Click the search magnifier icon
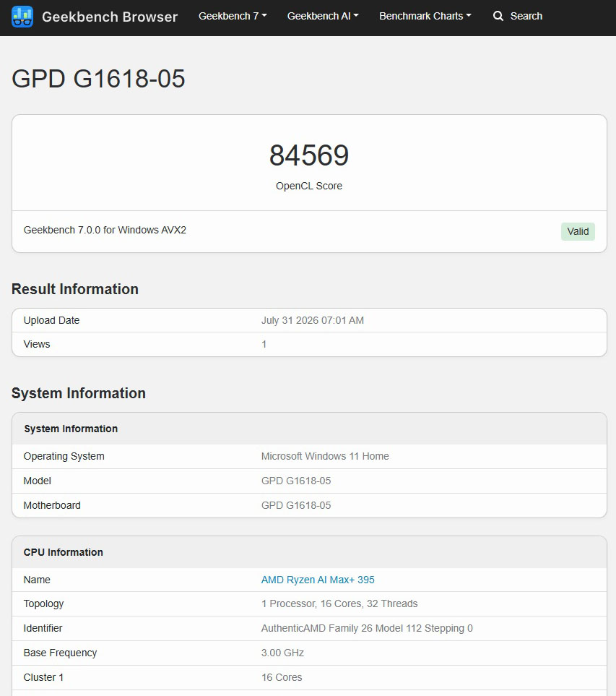The height and width of the screenshot is (696, 616). [x=498, y=16]
